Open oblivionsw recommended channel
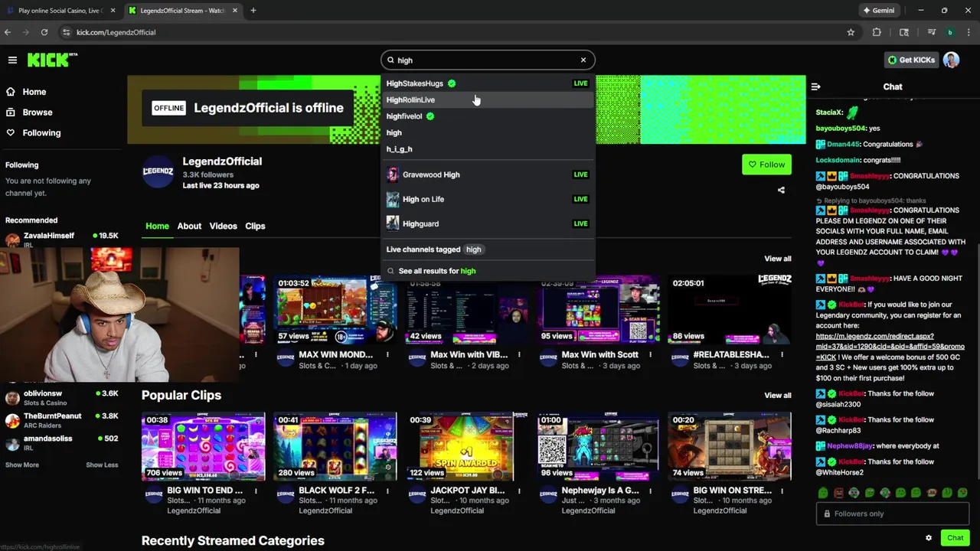The height and width of the screenshot is (551, 980). click(61, 398)
